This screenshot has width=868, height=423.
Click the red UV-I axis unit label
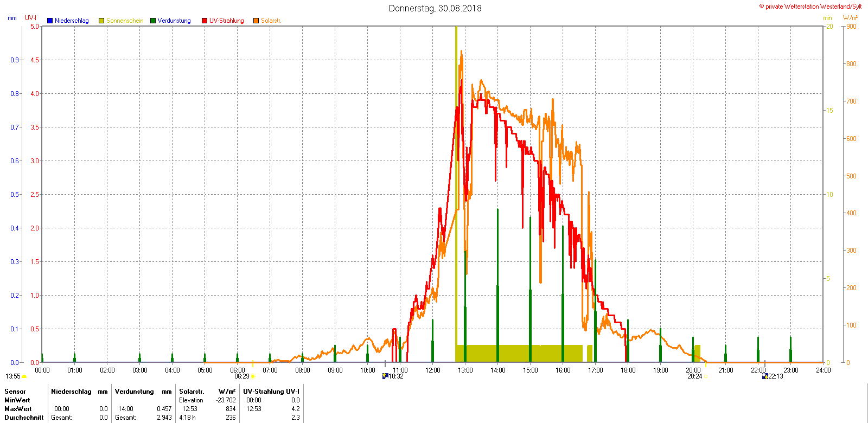(x=31, y=18)
